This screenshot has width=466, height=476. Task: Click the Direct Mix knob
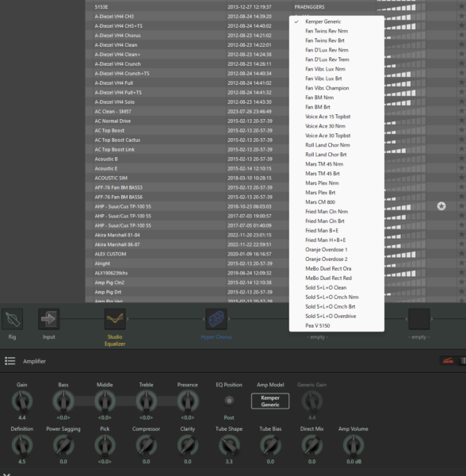(311, 445)
